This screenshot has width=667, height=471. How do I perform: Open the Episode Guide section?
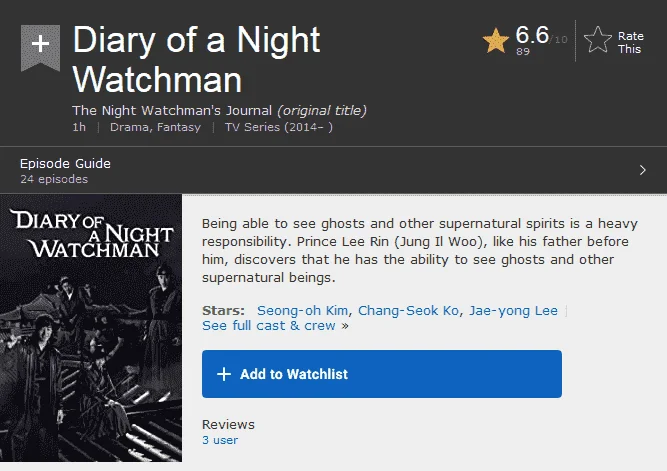click(334, 170)
